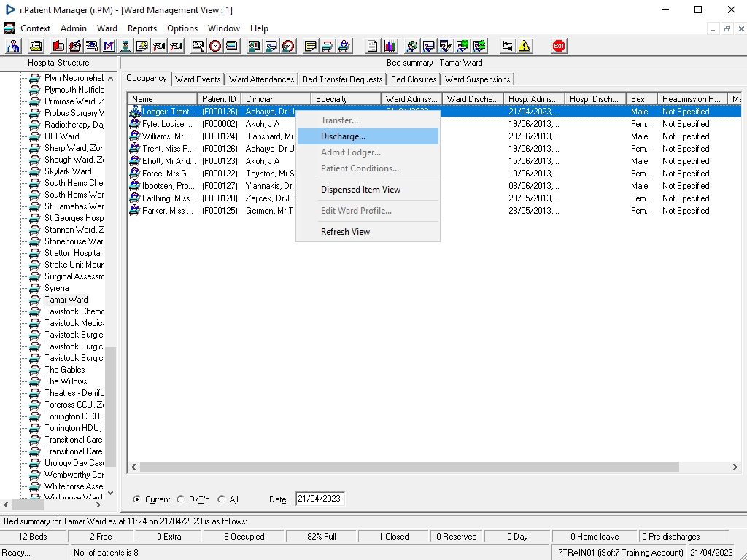The height and width of the screenshot is (560, 747).
Task: Select Radiotherapy Day in the tree
Action: point(74,125)
